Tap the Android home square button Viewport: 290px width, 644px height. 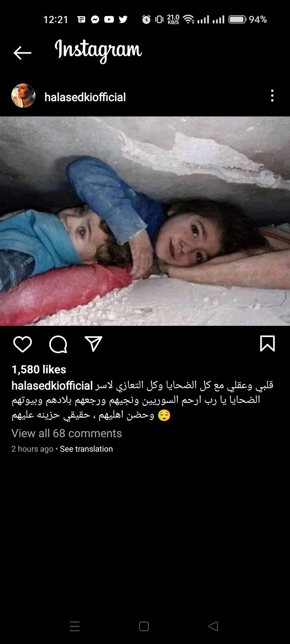point(144,626)
